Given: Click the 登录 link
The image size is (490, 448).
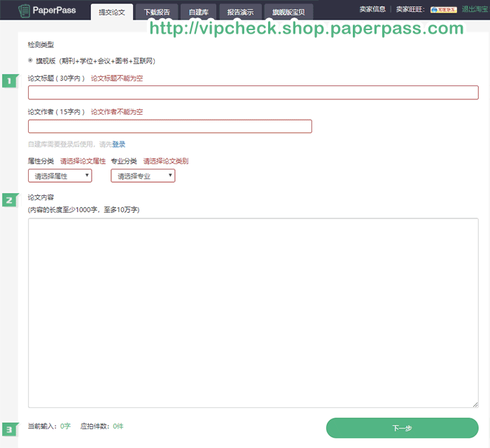Looking at the screenshot, I should 119,144.
